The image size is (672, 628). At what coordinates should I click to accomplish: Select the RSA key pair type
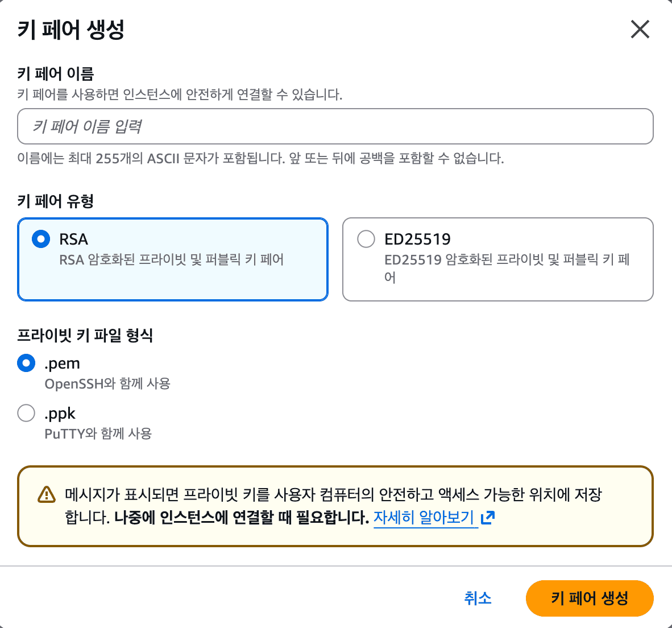40,239
